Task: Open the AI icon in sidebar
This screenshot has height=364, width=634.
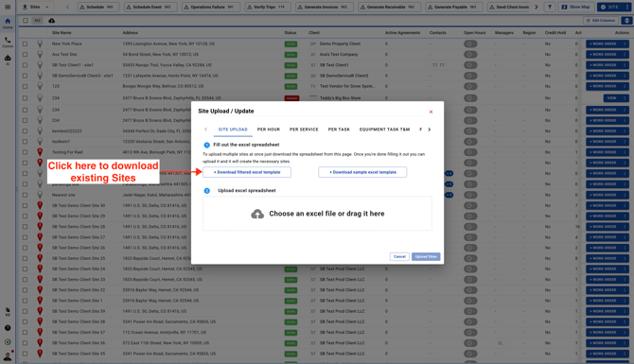Action: (8, 60)
